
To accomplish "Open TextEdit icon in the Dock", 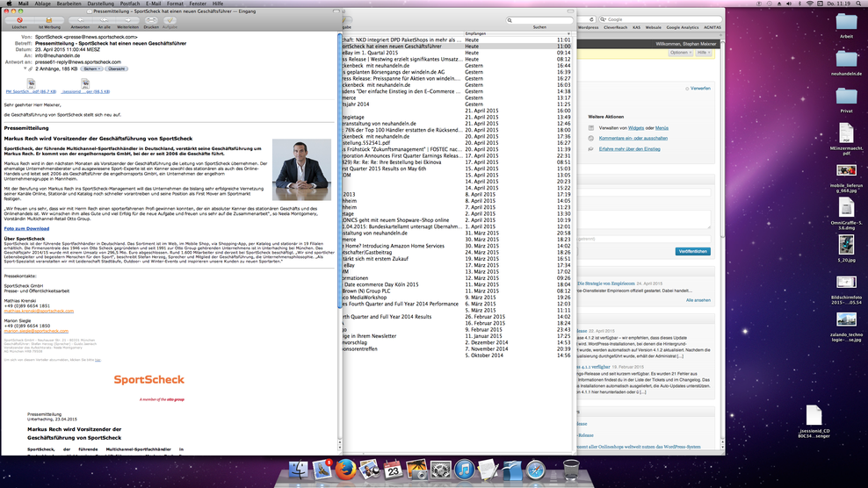I will coord(488,470).
